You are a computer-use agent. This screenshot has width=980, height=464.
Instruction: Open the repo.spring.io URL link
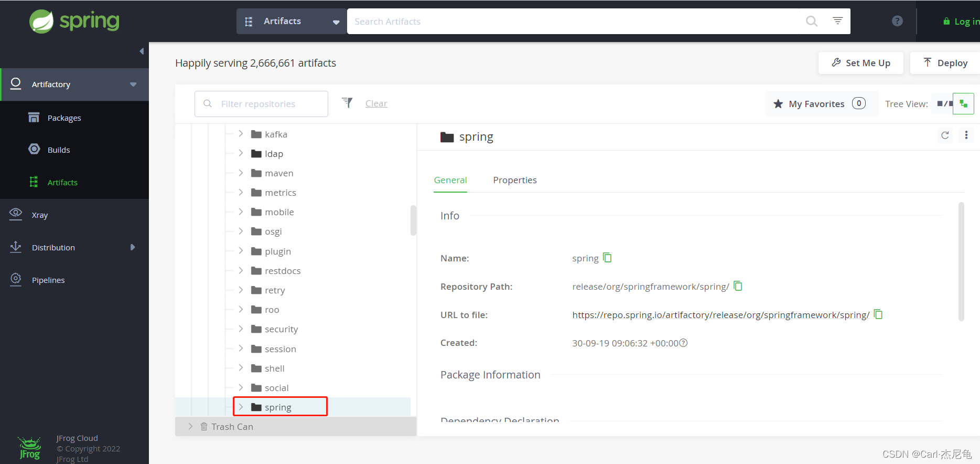[x=720, y=315]
